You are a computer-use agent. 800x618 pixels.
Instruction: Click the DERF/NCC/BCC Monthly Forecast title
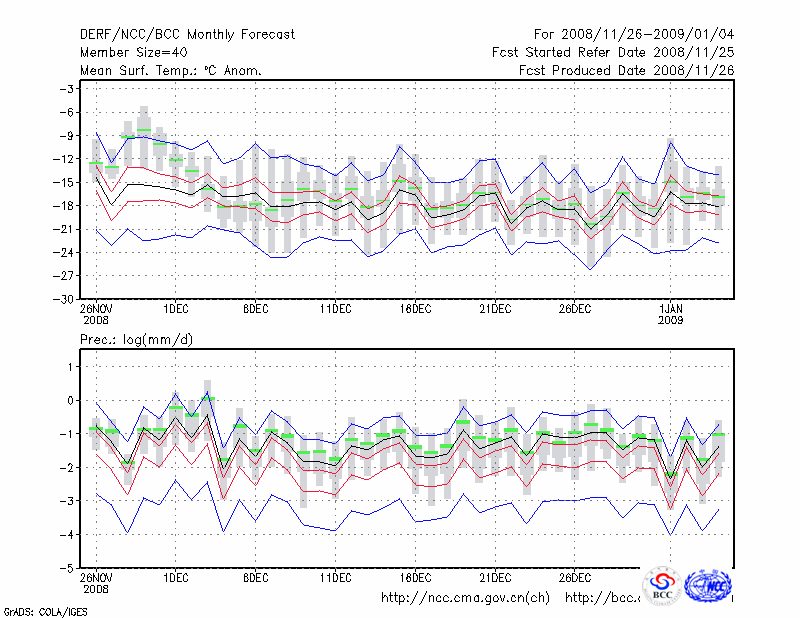(187, 35)
